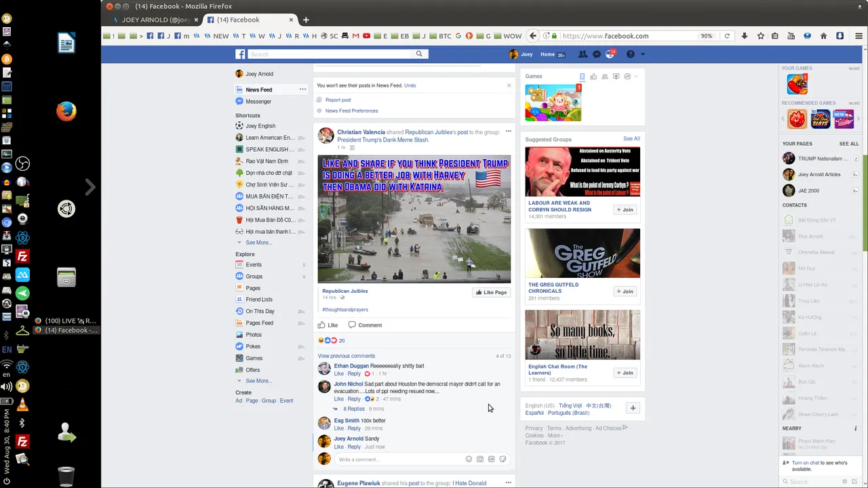This screenshot has width=868, height=488.
Task: Open the Trash in Ubuntu dock
Action: [66, 476]
